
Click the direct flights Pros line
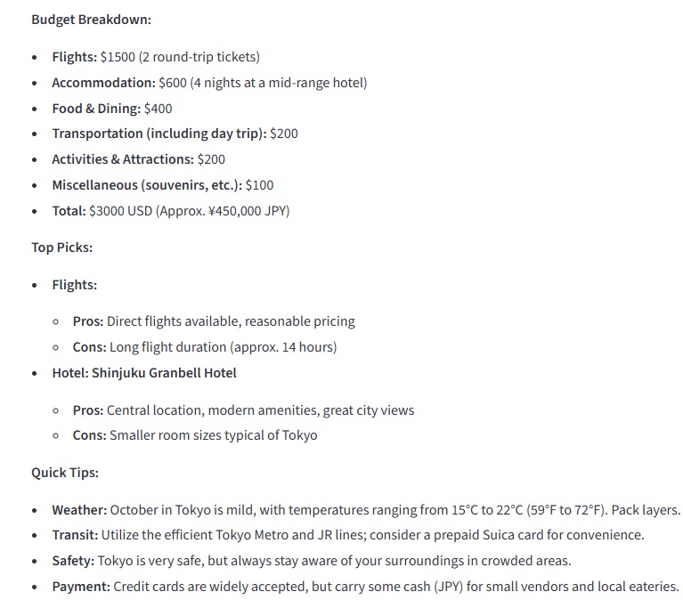(214, 321)
